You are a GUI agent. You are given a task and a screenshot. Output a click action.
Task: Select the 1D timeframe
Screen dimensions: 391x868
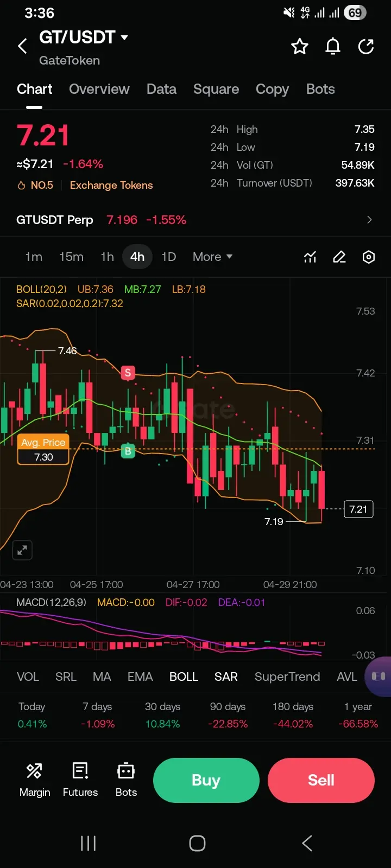pos(169,257)
